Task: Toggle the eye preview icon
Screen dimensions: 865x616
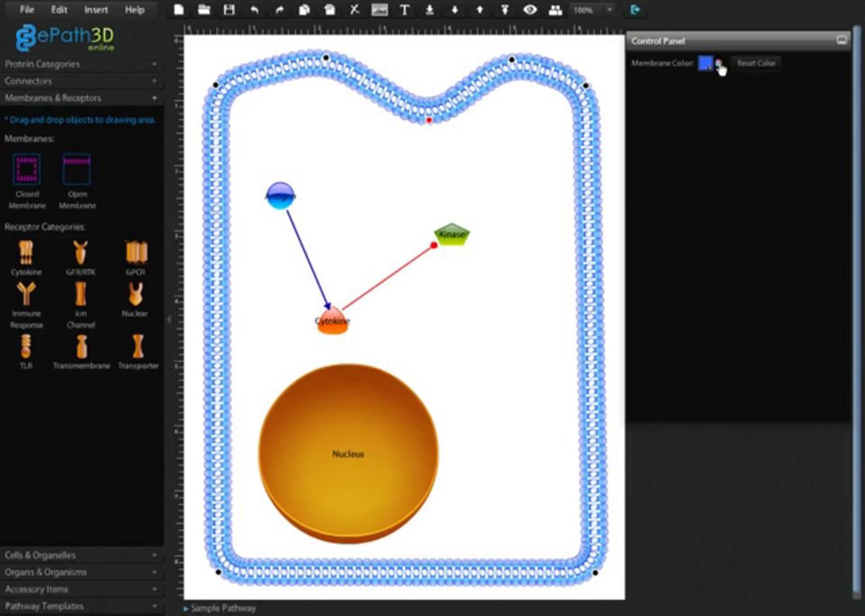Action: pyautogui.click(x=529, y=10)
